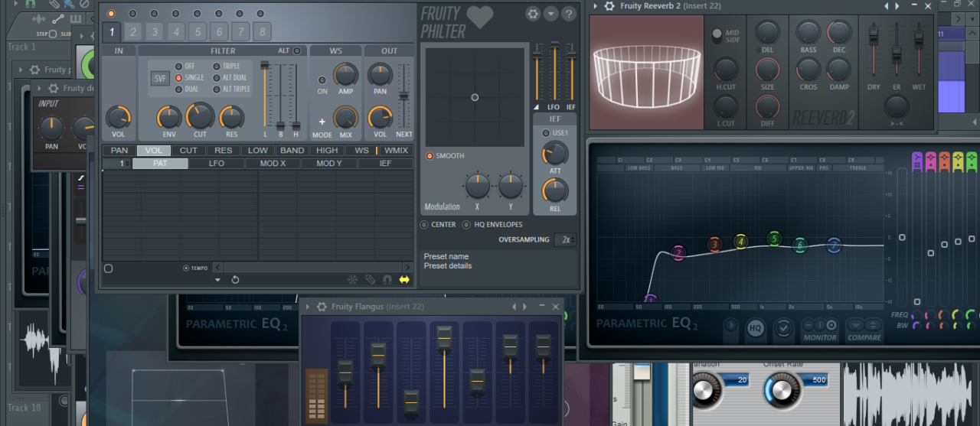Image resolution: width=980 pixels, height=426 pixels.
Task: Toggle USE1 in IEF section
Action: [x=546, y=133]
